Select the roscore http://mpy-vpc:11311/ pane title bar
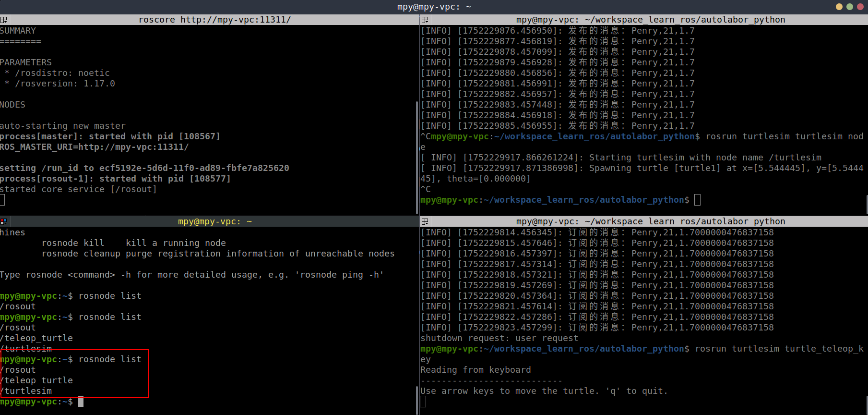The height and width of the screenshot is (415, 868). [x=214, y=20]
